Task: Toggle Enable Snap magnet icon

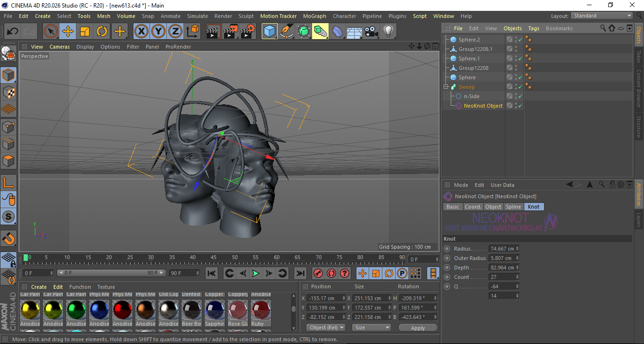Action: click(x=8, y=238)
